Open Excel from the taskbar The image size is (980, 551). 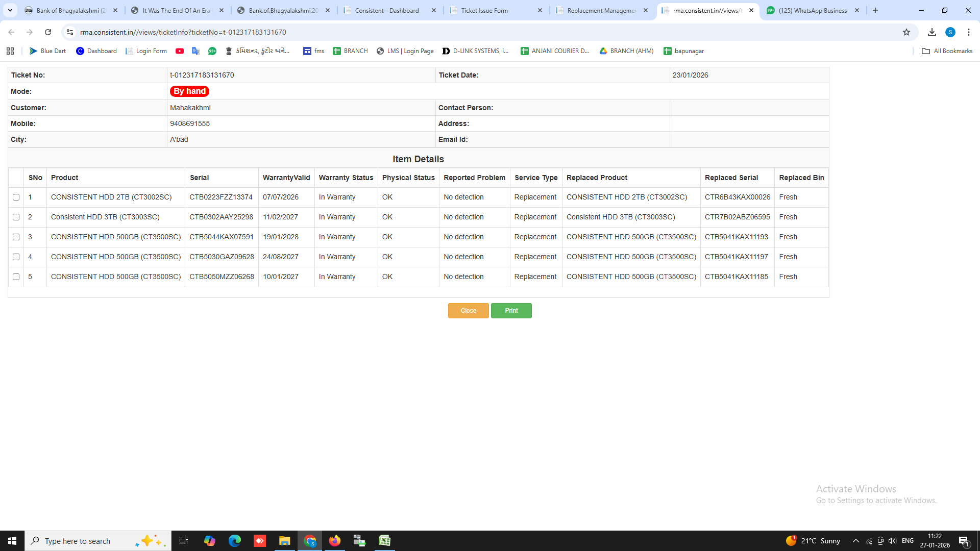click(x=385, y=541)
